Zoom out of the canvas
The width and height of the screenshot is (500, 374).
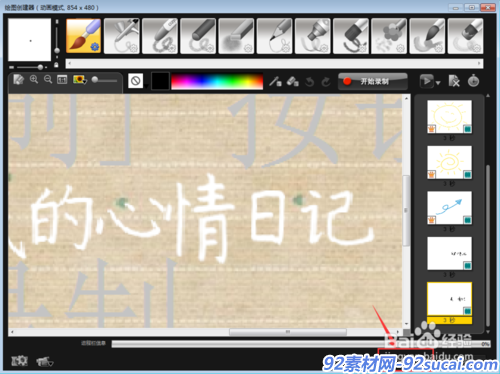(x=48, y=79)
